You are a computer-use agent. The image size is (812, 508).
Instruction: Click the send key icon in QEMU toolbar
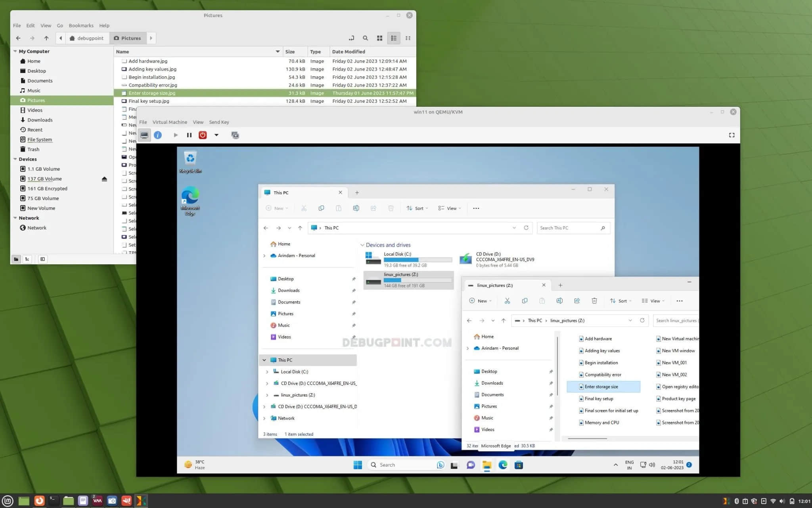pyautogui.click(x=218, y=122)
